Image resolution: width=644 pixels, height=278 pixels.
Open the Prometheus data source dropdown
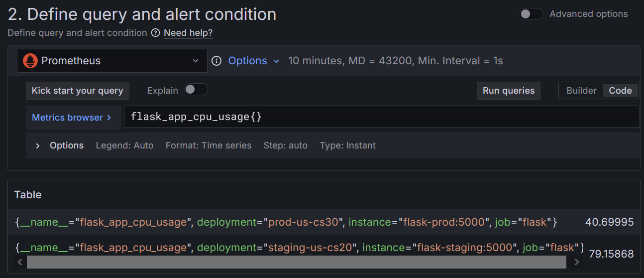pyautogui.click(x=112, y=61)
